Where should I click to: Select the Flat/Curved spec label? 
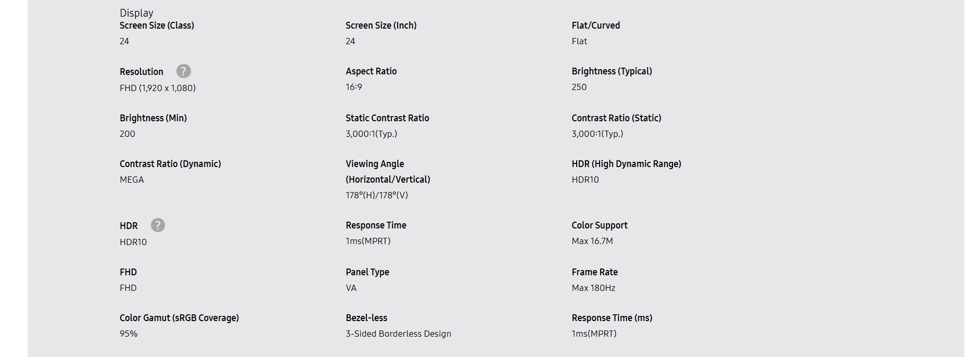[595, 25]
